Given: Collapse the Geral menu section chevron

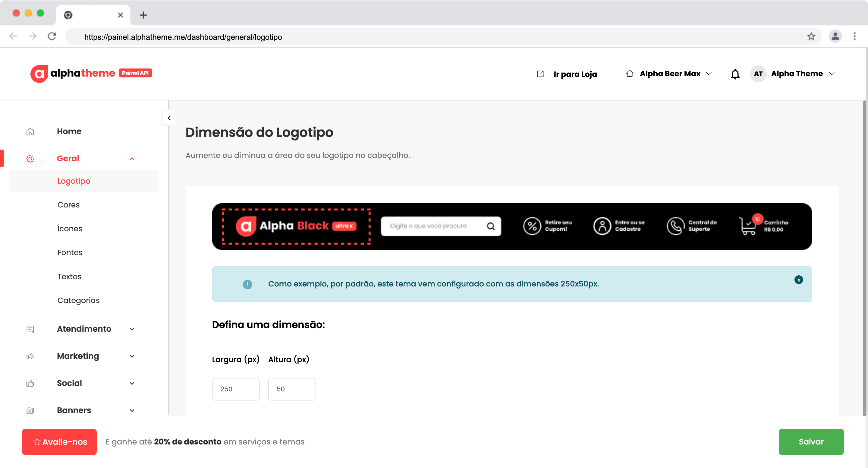Looking at the screenshot, I should tap(132, 159).
